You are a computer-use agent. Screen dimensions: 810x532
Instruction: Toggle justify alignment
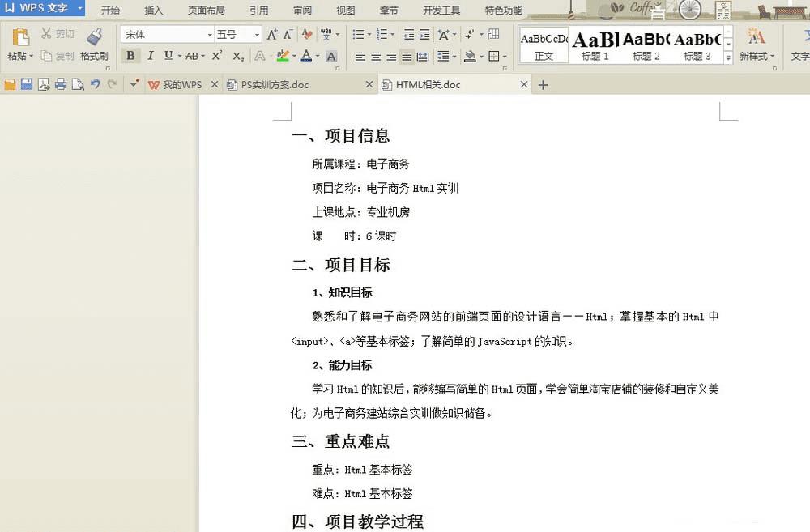[407, 57]
